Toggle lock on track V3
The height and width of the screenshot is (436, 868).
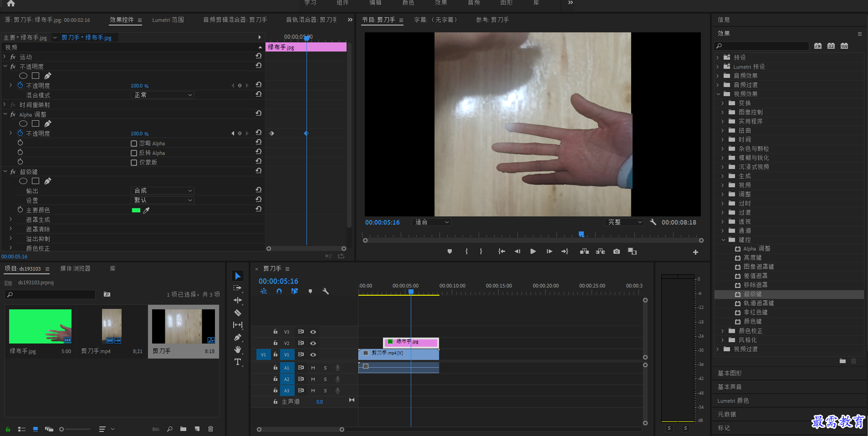click(276, 332)
